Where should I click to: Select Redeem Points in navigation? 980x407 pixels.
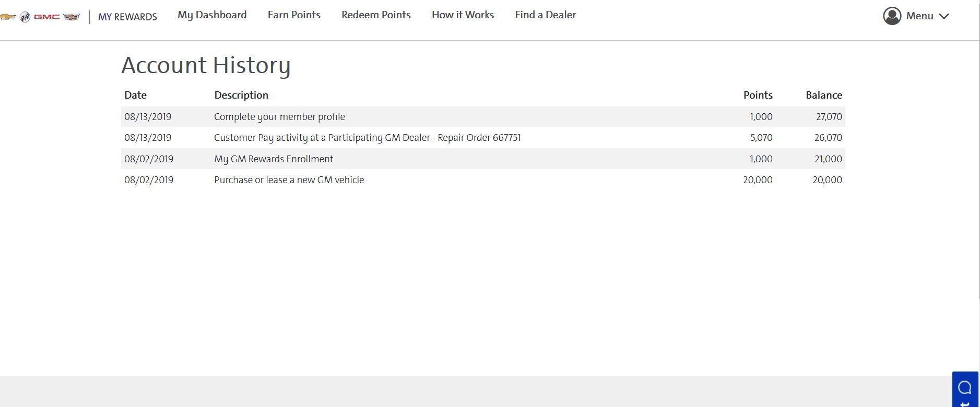[x=376, y=15]
